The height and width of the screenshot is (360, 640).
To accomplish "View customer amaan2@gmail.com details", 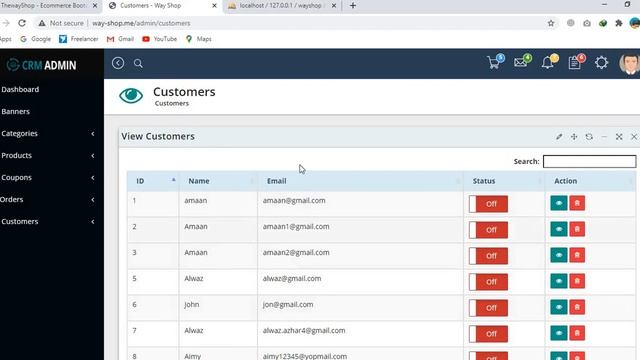I will (559, 255).
